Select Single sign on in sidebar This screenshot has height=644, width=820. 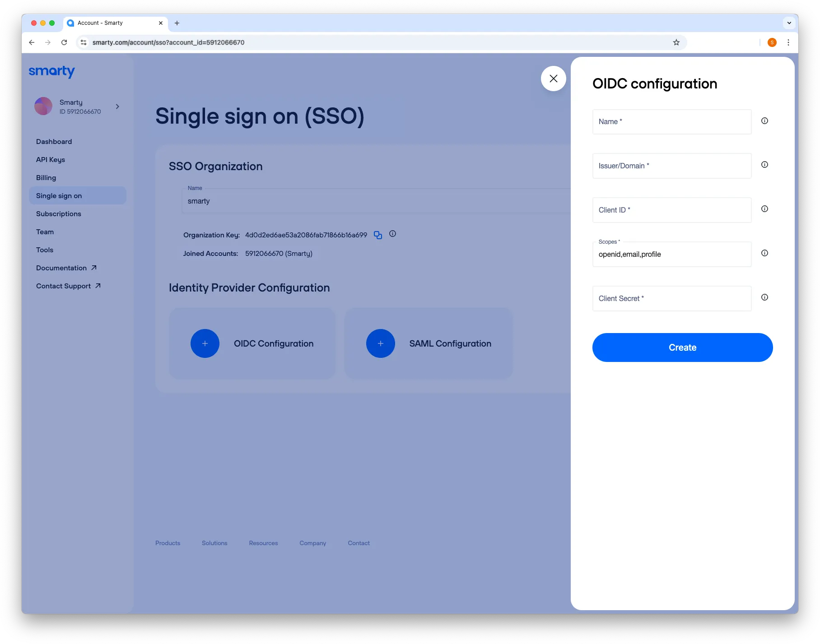78,196
